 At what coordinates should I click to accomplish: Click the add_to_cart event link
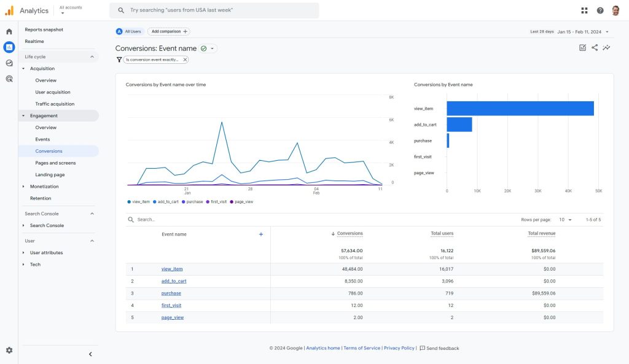pyautogui.click(x=174, y=281)
